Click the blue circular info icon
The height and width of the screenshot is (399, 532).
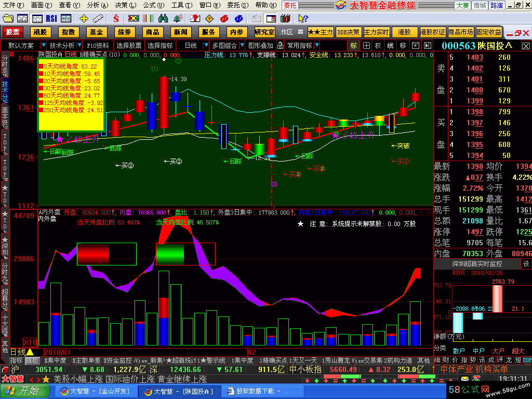[x=238, y=18]
